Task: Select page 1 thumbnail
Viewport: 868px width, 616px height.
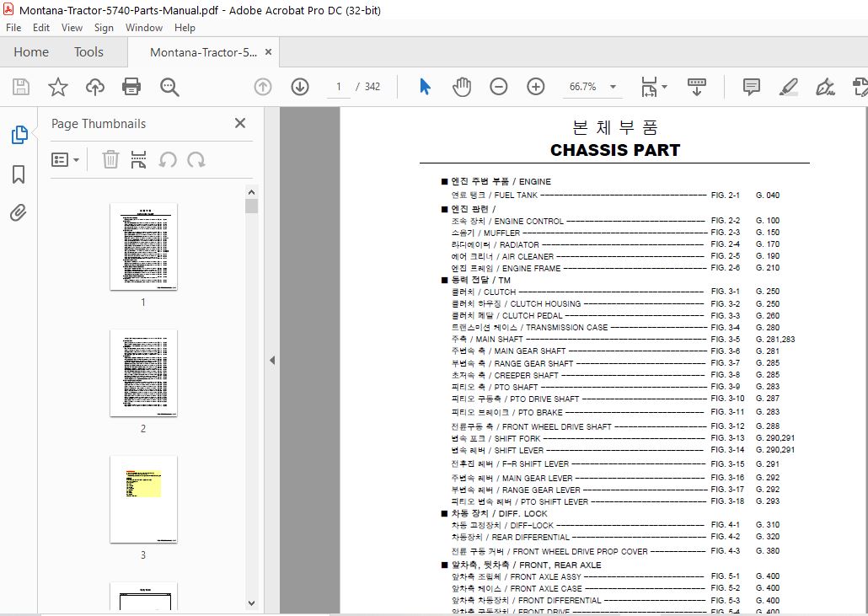Action: click(143, 246)
